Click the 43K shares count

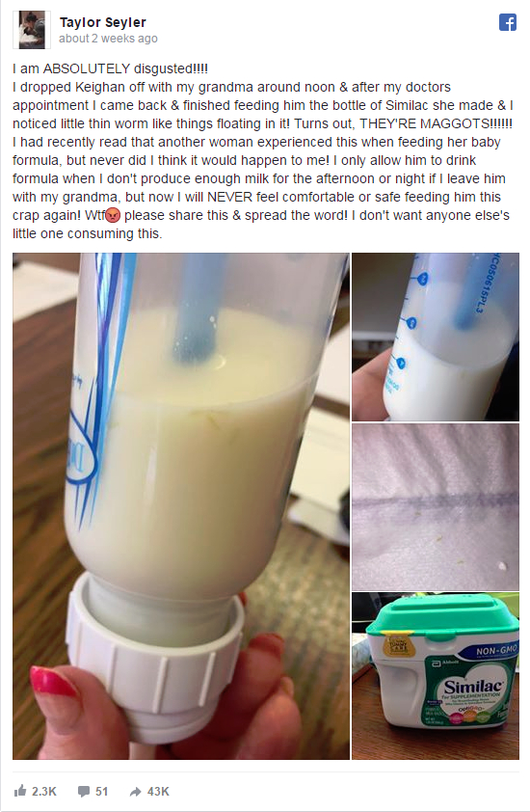158,792
